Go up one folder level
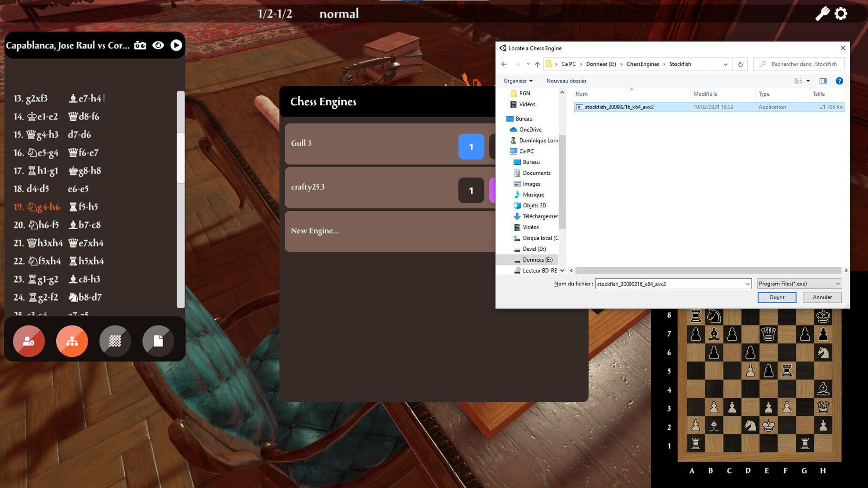868x488 pixels. 537,64
